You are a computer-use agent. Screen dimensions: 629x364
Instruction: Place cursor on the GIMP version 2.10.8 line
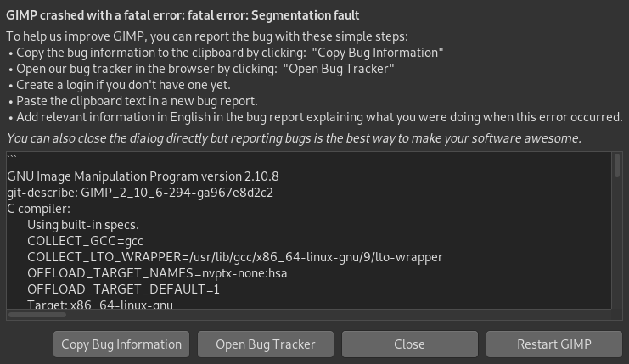pyautogui.click(x=143, y=176)
